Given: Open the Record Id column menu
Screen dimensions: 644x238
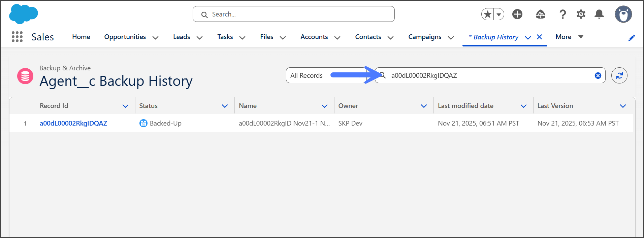Looking at the screenshot, I should [x=125, y=106].
